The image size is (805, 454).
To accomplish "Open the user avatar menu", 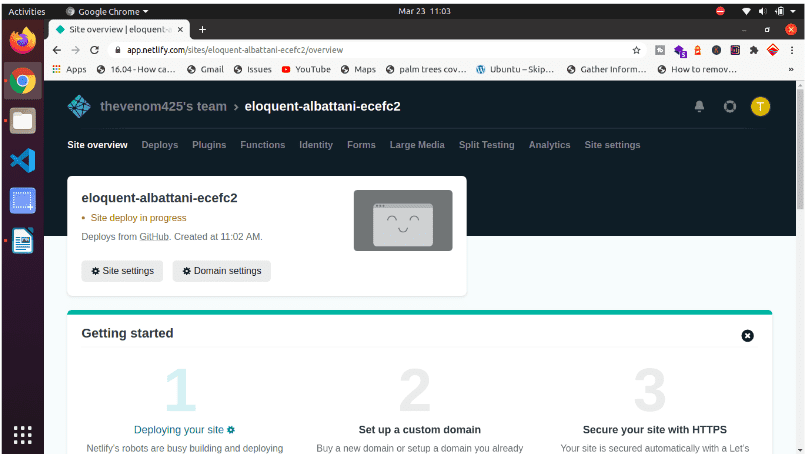I will pos(760,107).
